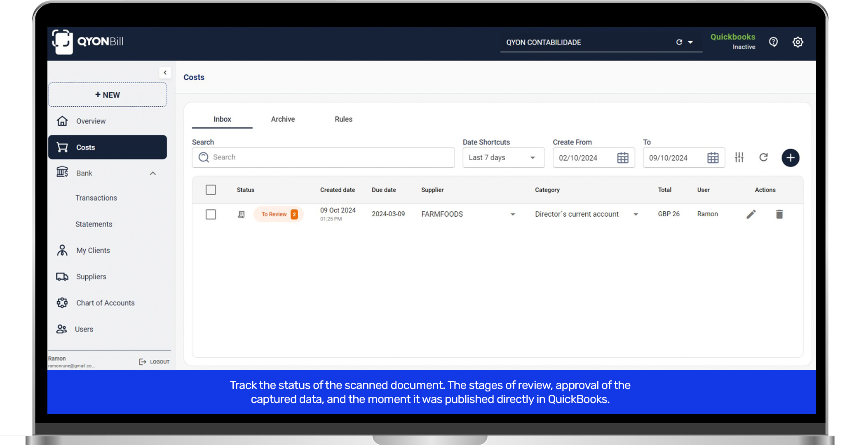Image resolution: width=868 pixels, height=445 pixels.
Task: Open the help question mark icon
Action: point(773,42)
